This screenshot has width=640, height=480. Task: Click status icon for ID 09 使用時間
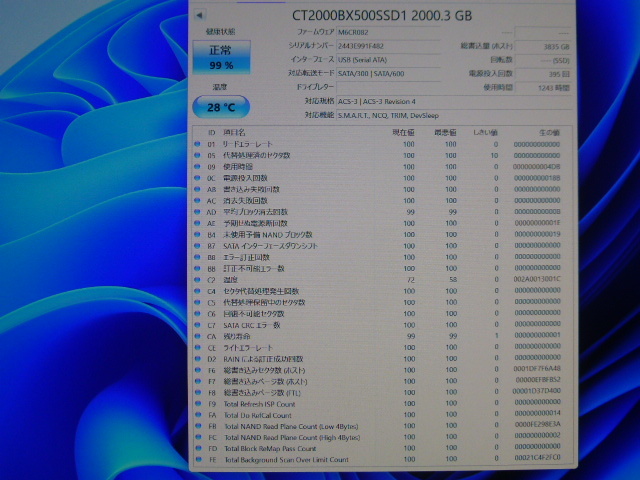coord(198,167)
